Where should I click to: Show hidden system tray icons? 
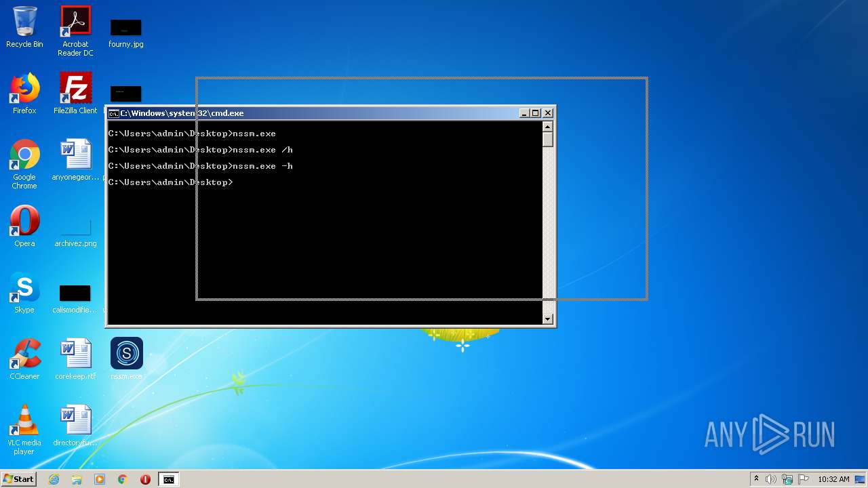pyautogui.click(x=756, y=479)
